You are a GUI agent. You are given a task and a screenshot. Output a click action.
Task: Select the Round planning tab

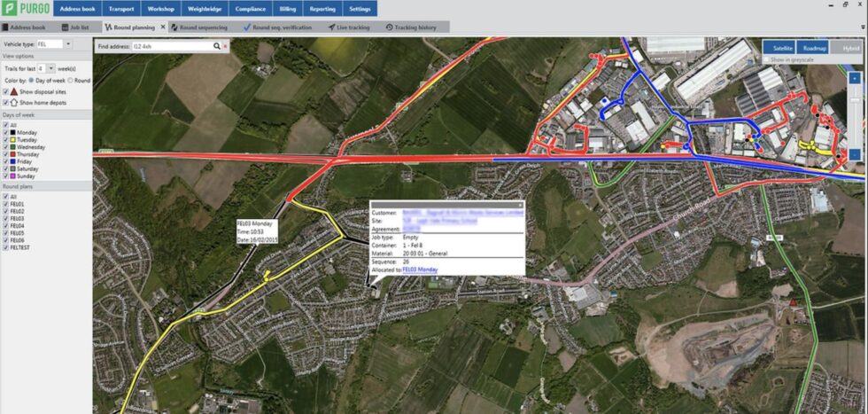(135, 27)
